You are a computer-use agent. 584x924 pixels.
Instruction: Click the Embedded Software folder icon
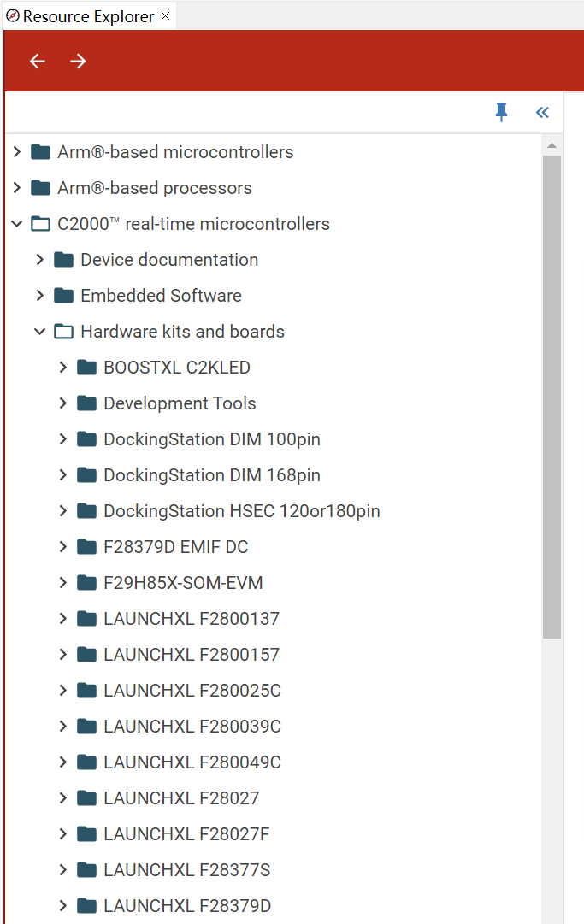[63, 296]
